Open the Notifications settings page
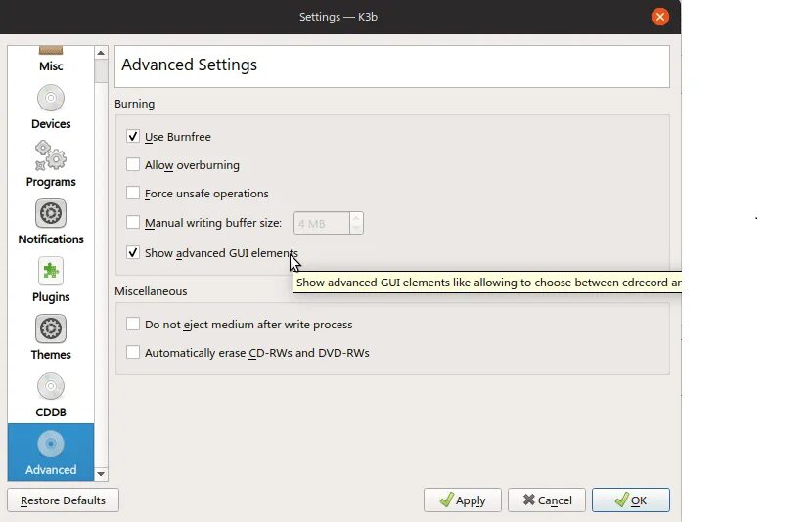 [51, 223]
